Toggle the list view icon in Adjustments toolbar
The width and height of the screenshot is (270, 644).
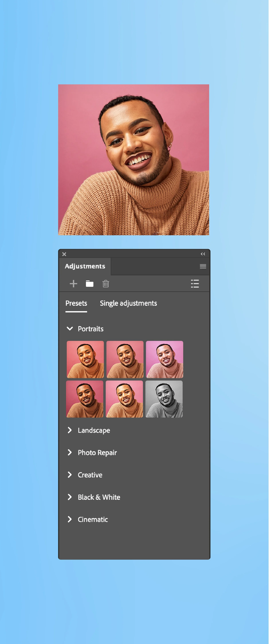pyautogui.click(x=195, y=284)
